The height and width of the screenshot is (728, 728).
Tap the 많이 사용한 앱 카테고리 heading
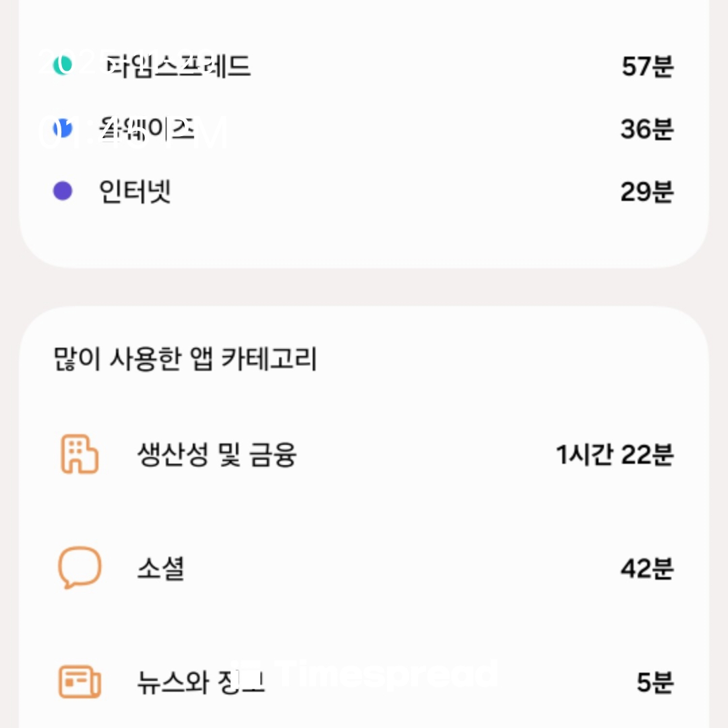click(x=185, y=359)
